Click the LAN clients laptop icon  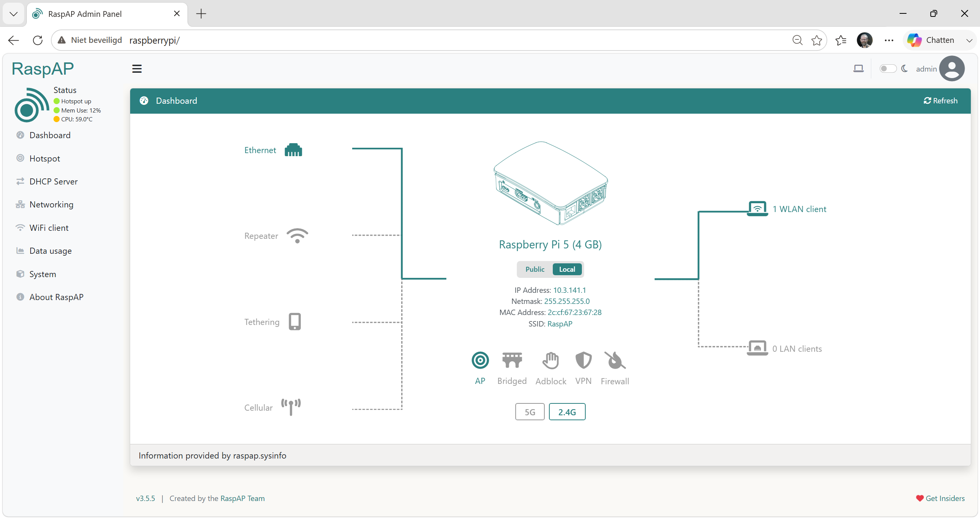coord(757,348)
